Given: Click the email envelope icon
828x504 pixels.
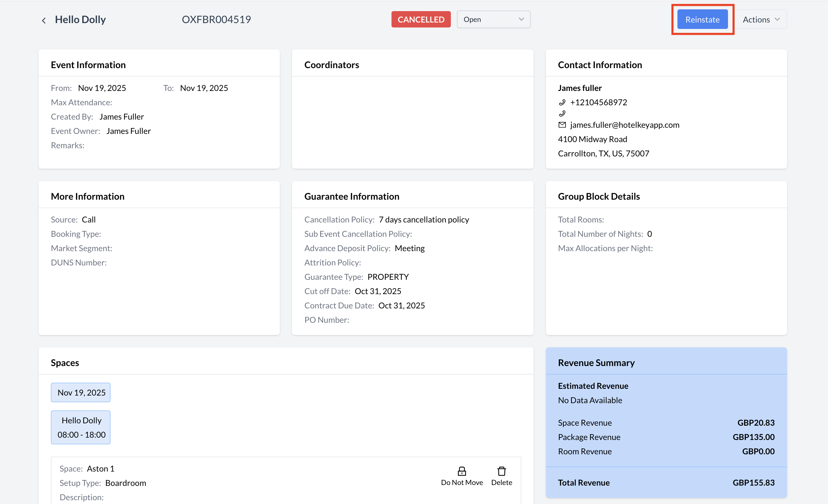Looking at the screenshot, I should (562, 125).
